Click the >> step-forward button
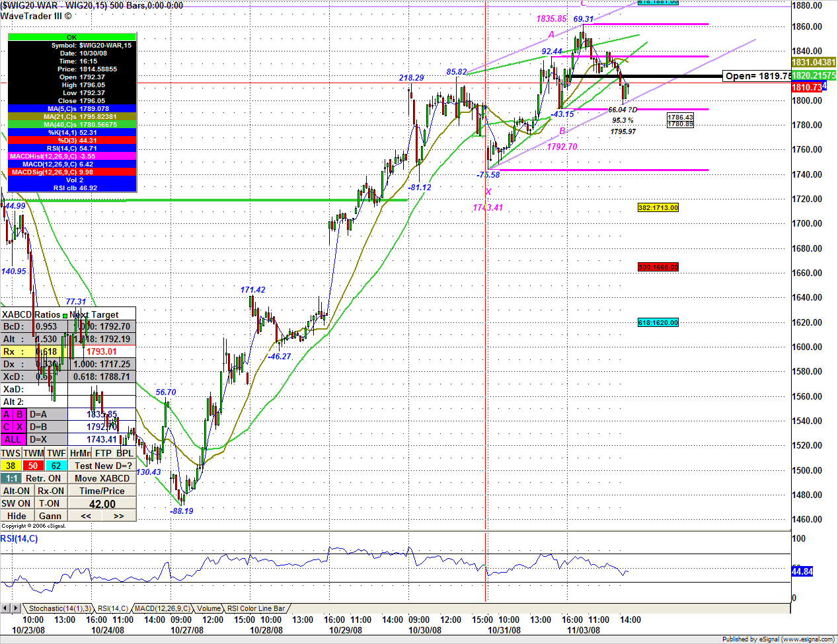Screen dimensions: 838x644 click(x=119, y=516)
